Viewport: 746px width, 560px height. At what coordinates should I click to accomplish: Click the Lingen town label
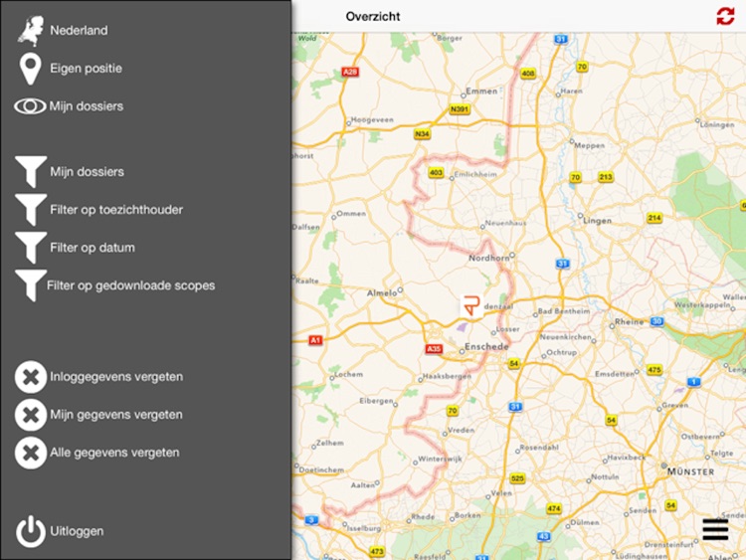(598, 220)
